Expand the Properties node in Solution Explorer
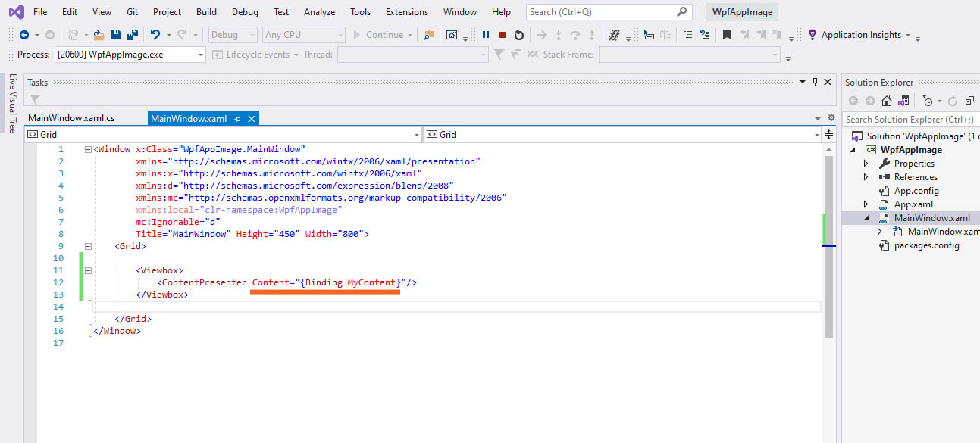 pos(866,164)
